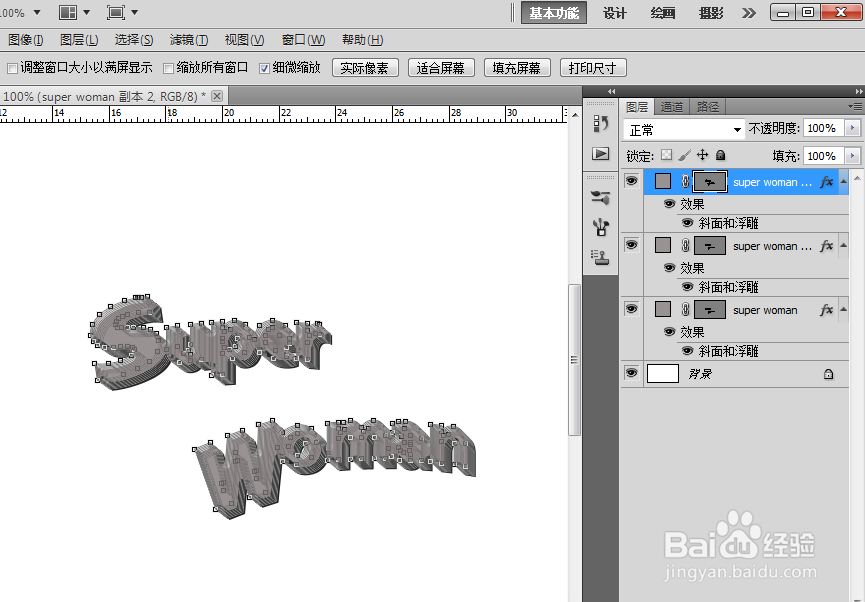The image size is (865, 602).
Task: Open the Brush panel icon in dock
Action: tap(601, 227)
